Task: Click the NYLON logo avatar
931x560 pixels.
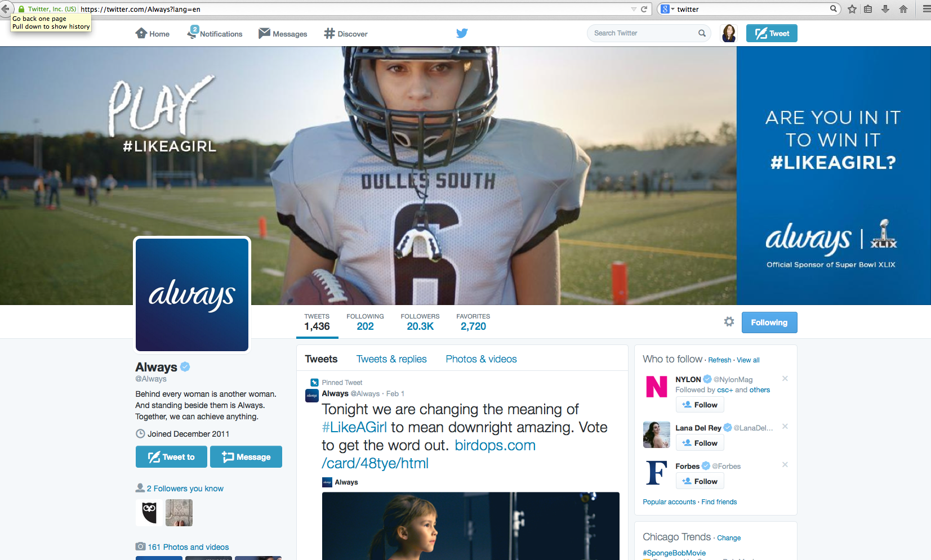Action: pos(657,387)
